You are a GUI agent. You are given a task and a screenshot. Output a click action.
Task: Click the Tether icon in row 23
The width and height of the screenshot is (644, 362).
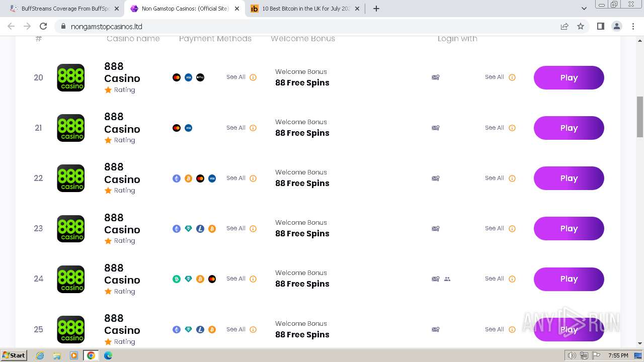[x=188, y=228]
